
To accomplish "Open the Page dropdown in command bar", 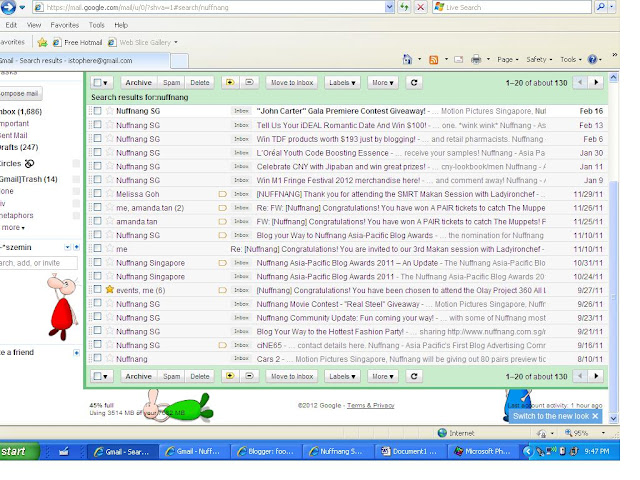I will pos(507,60).
